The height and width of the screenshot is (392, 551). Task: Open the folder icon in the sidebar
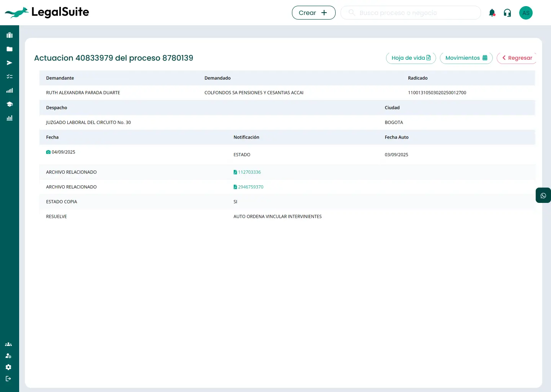tap(10, 49)
